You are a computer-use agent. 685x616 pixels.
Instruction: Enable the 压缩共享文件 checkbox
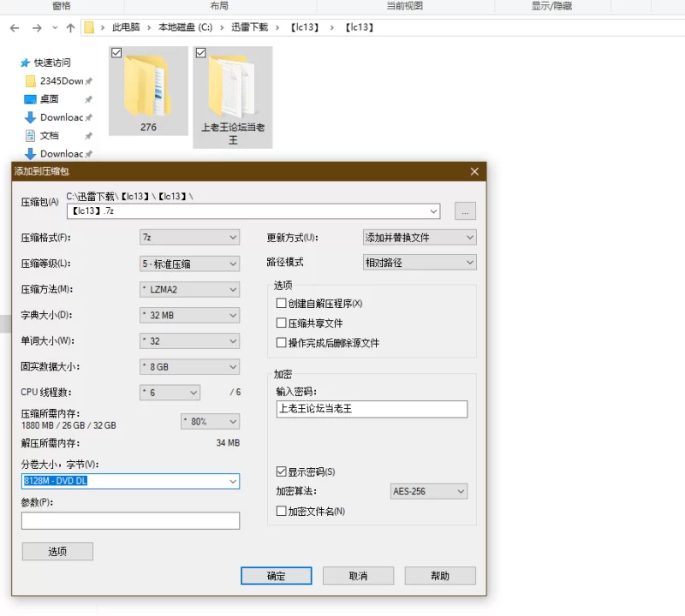282,323
